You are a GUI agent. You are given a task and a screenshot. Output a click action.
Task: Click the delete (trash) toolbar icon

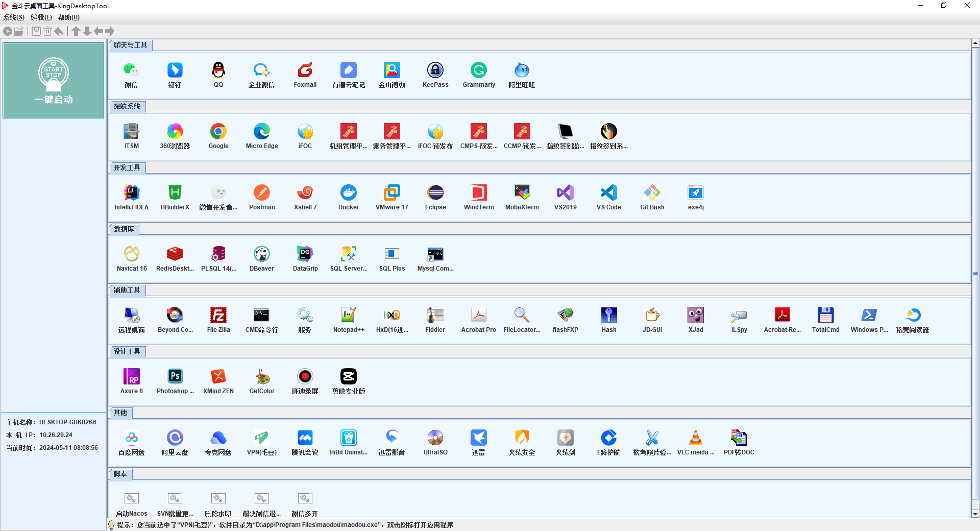(x=47, y=31)
